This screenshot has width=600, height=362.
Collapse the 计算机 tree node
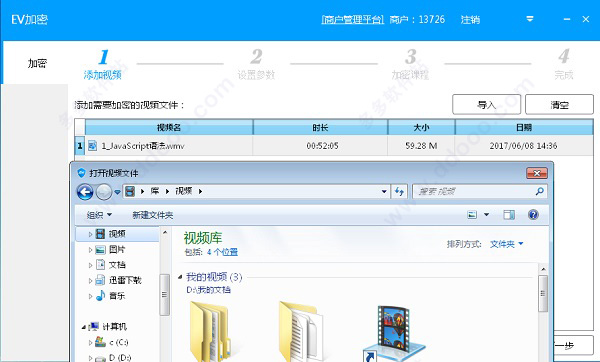[x=83, y=327]
